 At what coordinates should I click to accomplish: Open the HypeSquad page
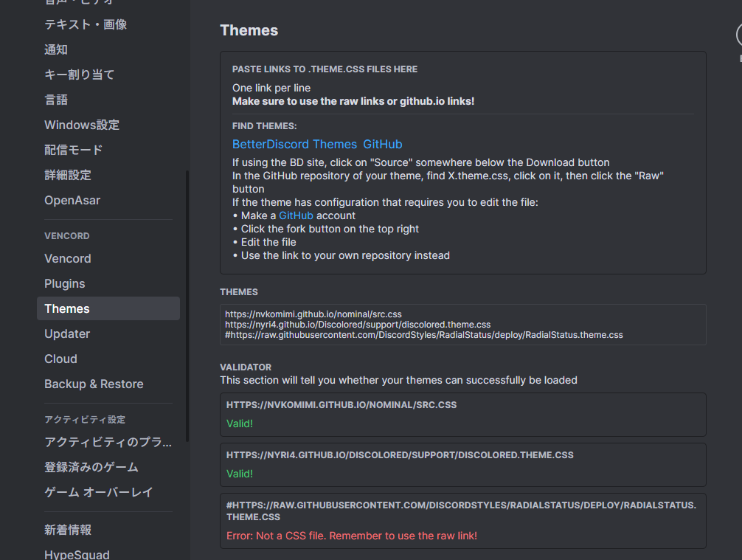(77, 553)
